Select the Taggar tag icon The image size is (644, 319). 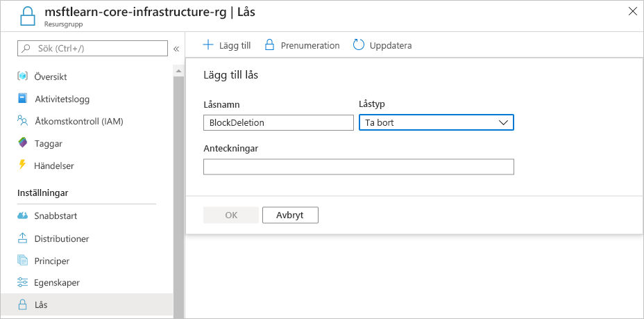click(23, 143)
